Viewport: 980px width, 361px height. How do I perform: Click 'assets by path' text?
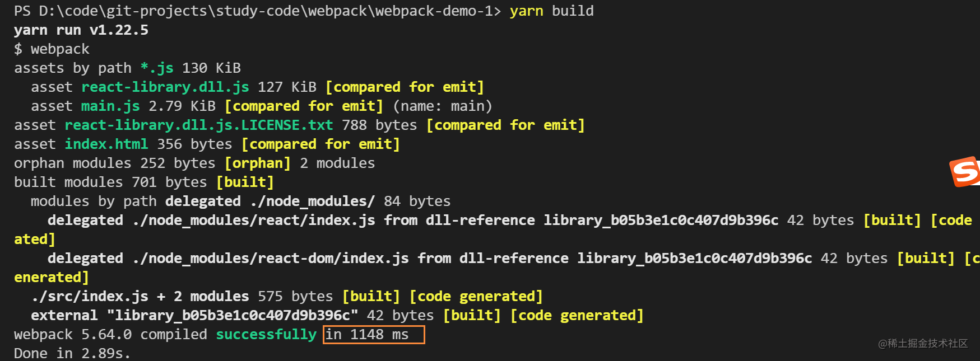(x=73, y=68)
